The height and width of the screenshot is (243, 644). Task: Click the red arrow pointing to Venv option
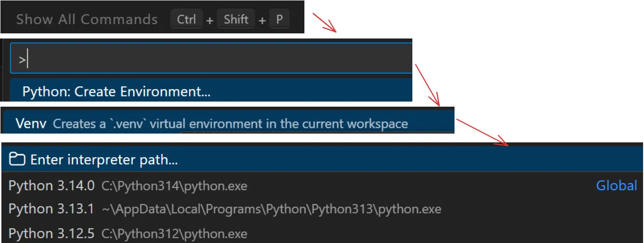427,84
